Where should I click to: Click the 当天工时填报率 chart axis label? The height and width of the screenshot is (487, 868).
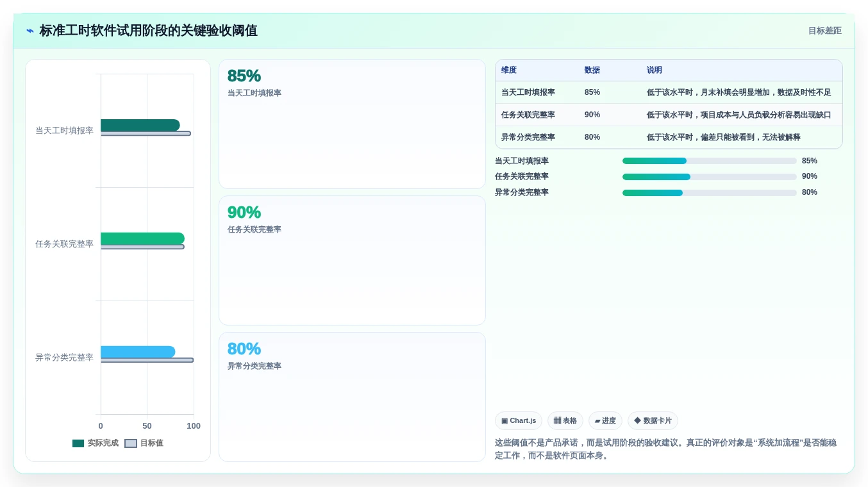tap(64, 131)
